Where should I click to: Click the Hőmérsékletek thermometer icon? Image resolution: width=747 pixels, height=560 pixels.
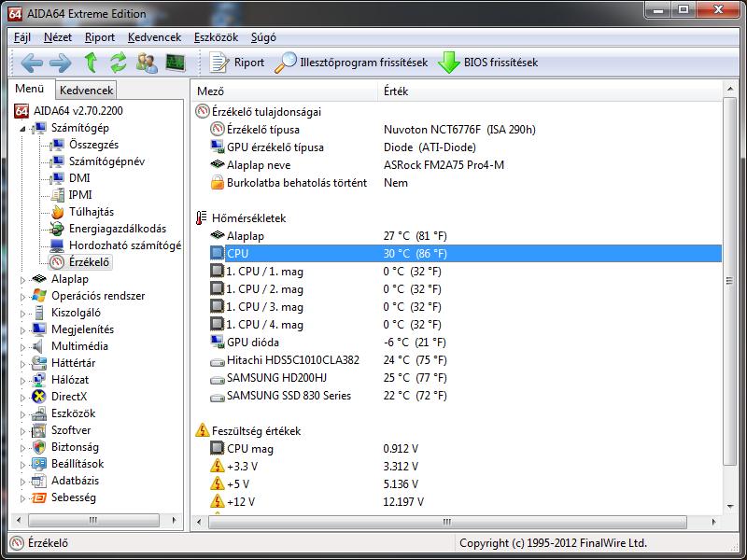tap(202, 218)
